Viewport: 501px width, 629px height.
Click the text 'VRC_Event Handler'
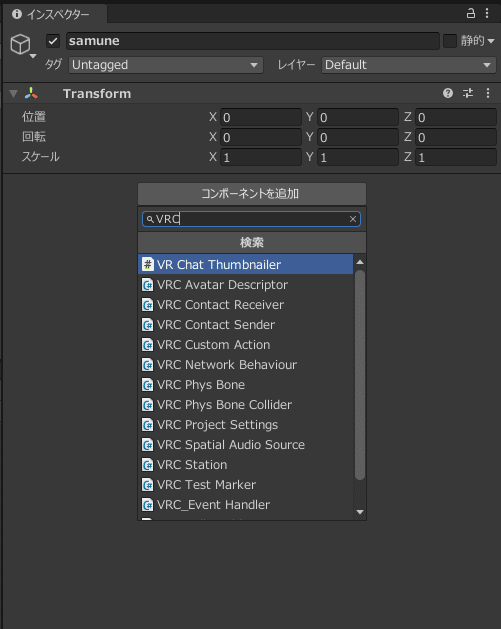pos(213,505)
